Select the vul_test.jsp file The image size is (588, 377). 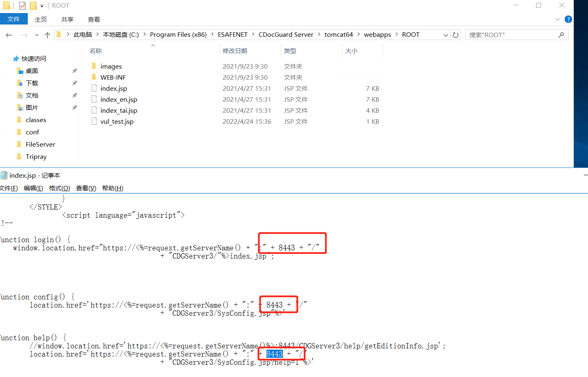coord(117,122)
